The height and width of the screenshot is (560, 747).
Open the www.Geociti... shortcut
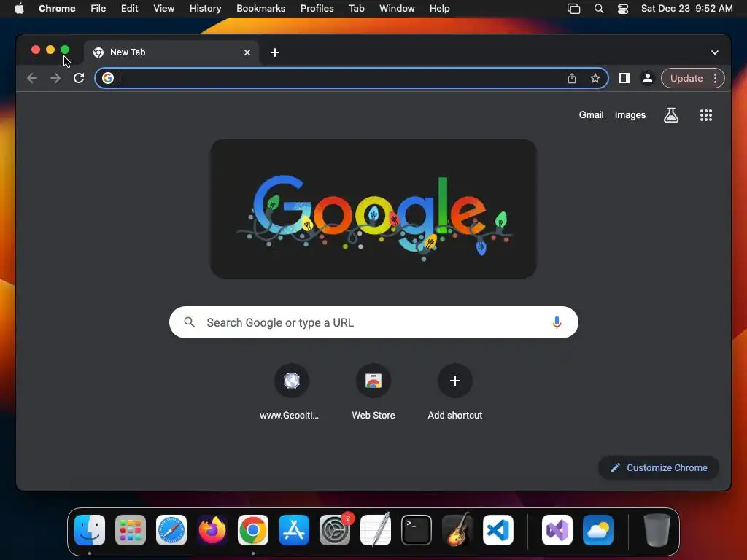pos(291,392)
